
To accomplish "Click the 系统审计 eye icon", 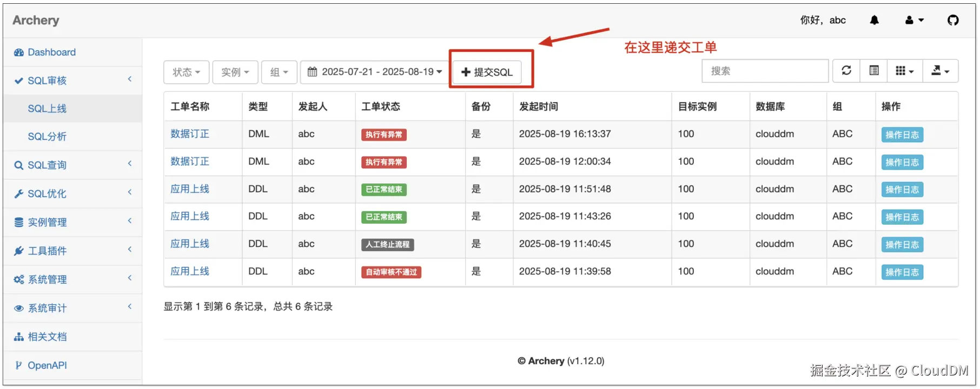I will point(19,308).
